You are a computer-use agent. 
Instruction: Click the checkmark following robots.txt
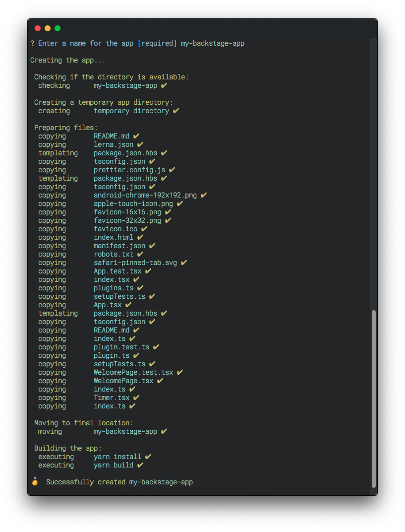tap(140, 254)
